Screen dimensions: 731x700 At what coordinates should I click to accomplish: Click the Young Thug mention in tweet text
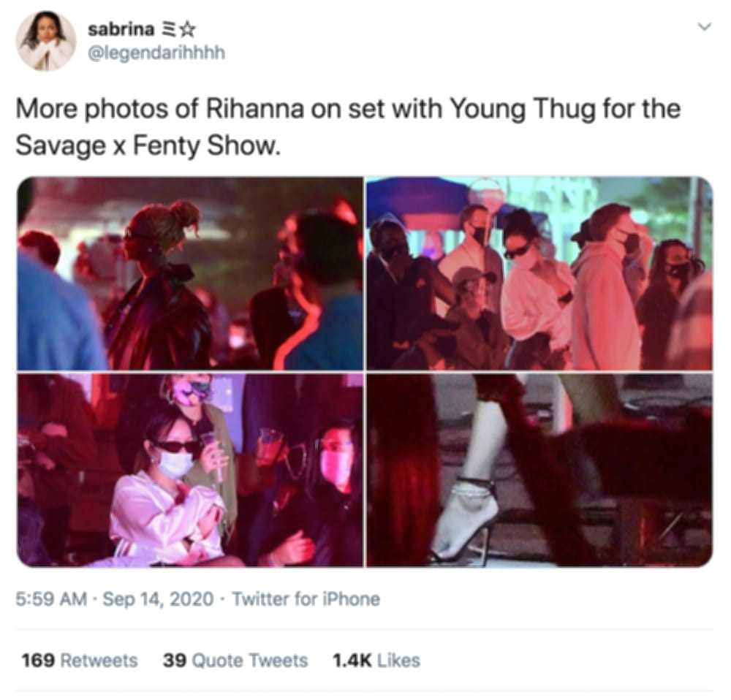tap(522, 109)
